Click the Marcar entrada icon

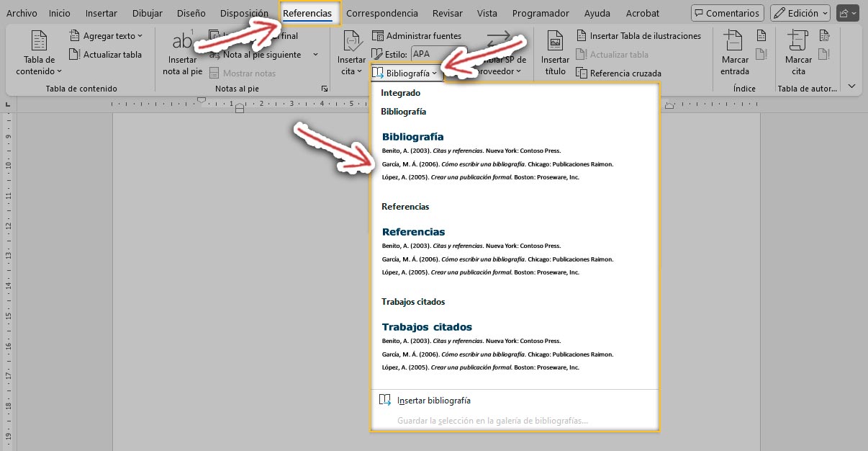pos(734,53)
